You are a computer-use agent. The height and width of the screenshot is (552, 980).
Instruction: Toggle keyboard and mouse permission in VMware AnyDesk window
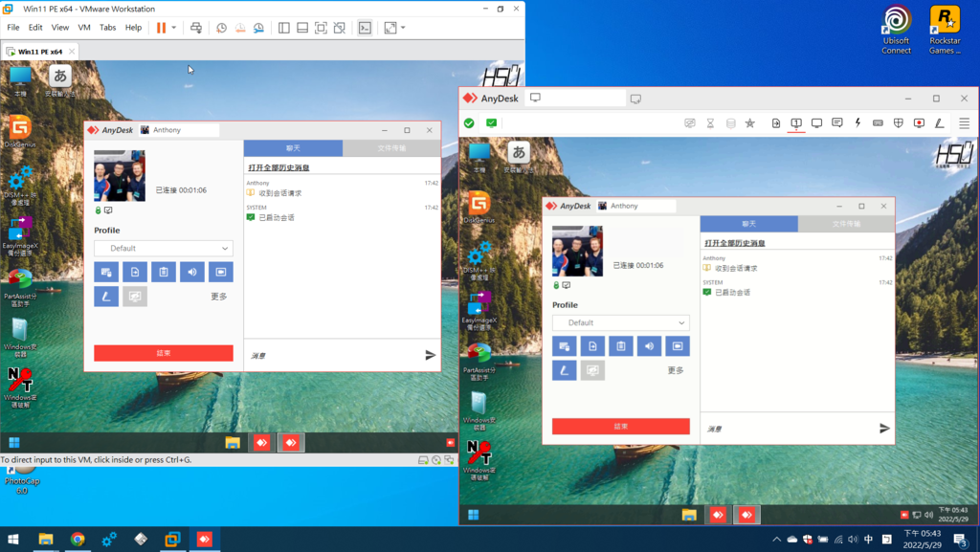point(106,272)
